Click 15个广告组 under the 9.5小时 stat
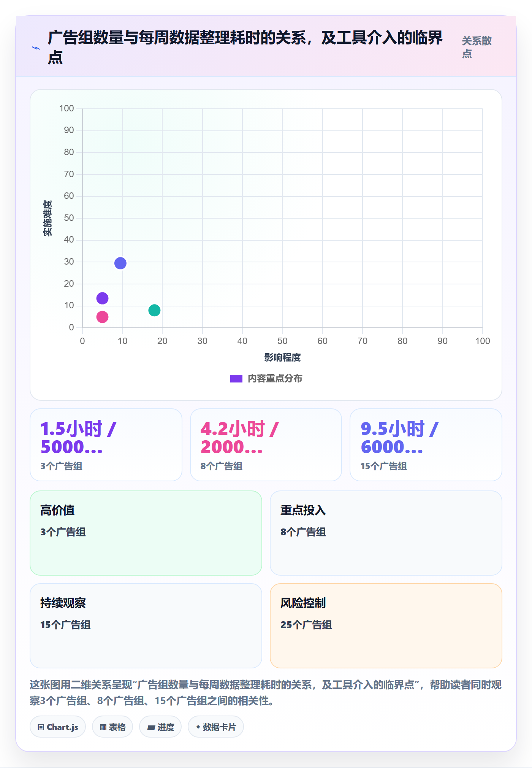The image size is (532, 768). click(384, 466)
